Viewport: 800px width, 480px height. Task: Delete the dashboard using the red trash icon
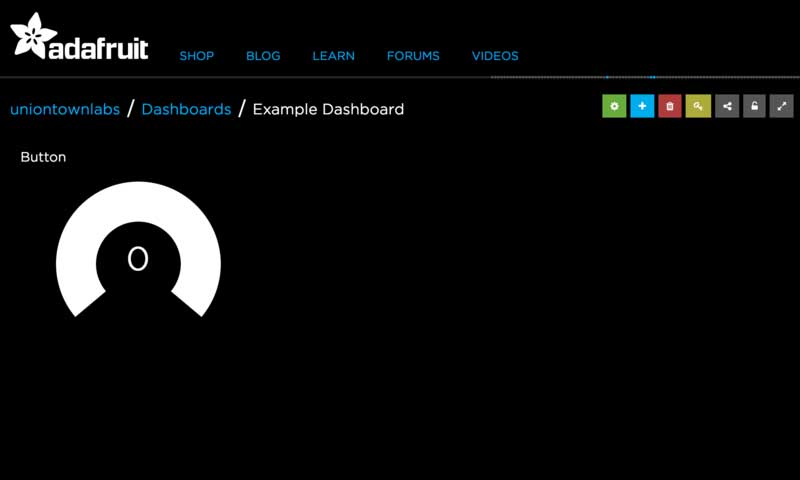tap(670, 106)
